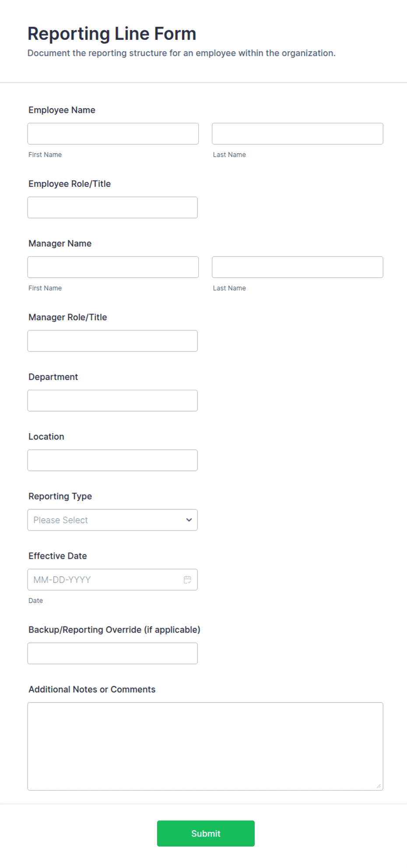The width and height of the screenshot is (407, 868).
Task: Open the calendar picker icon in Effective Date
Action: coord(187,580)
